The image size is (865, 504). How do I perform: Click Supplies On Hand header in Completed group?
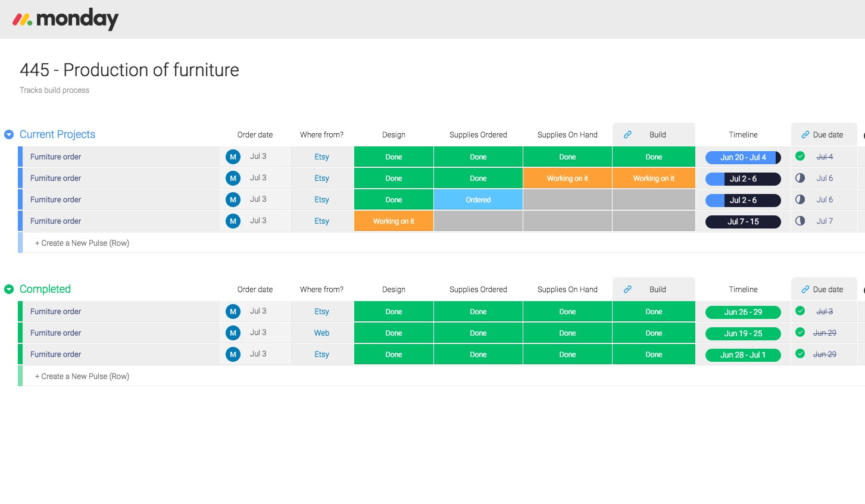567,290
